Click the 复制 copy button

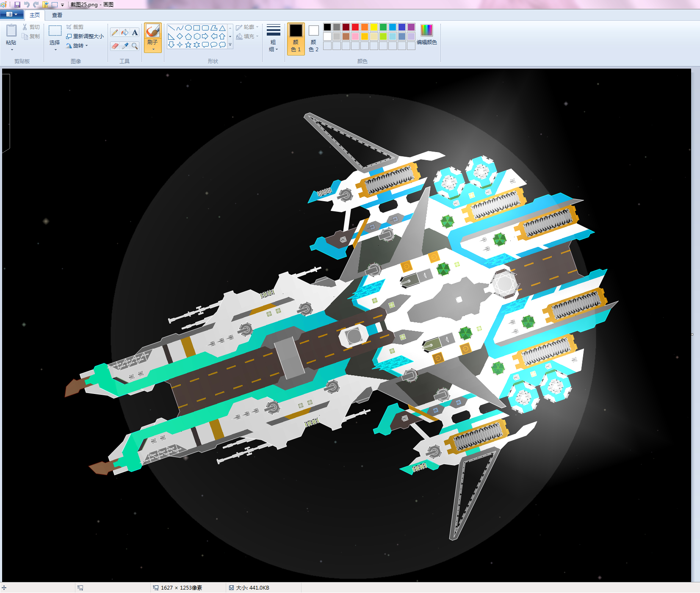[31, 36]
